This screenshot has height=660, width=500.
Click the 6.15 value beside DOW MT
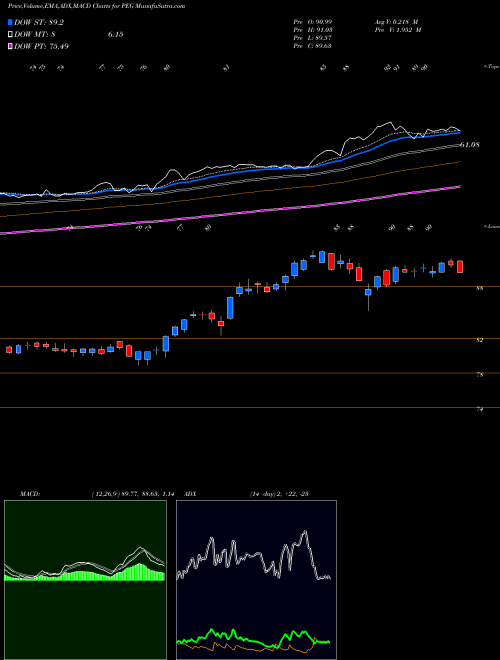(x=115, y=35)
